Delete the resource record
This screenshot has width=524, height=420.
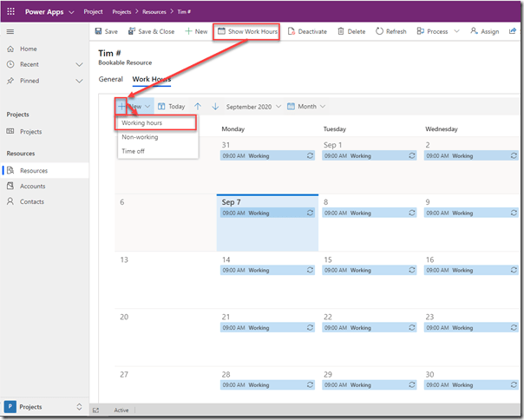[351, 31]
